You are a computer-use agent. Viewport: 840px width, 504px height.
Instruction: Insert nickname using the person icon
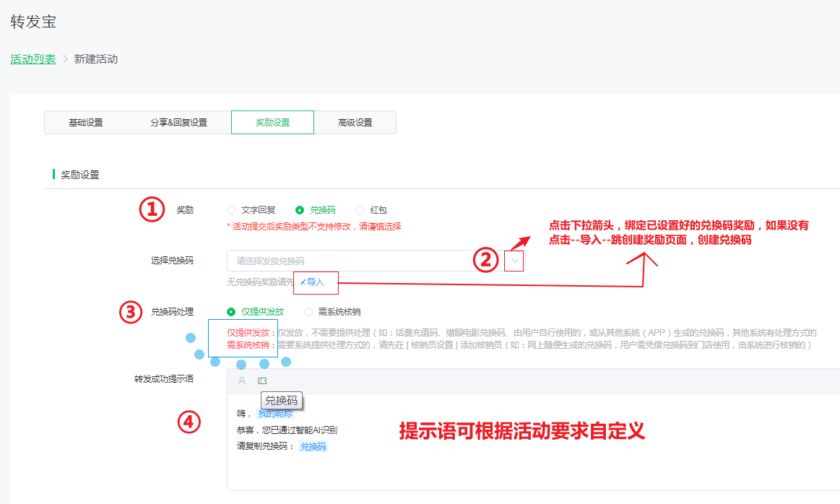(x=242, y=381)
